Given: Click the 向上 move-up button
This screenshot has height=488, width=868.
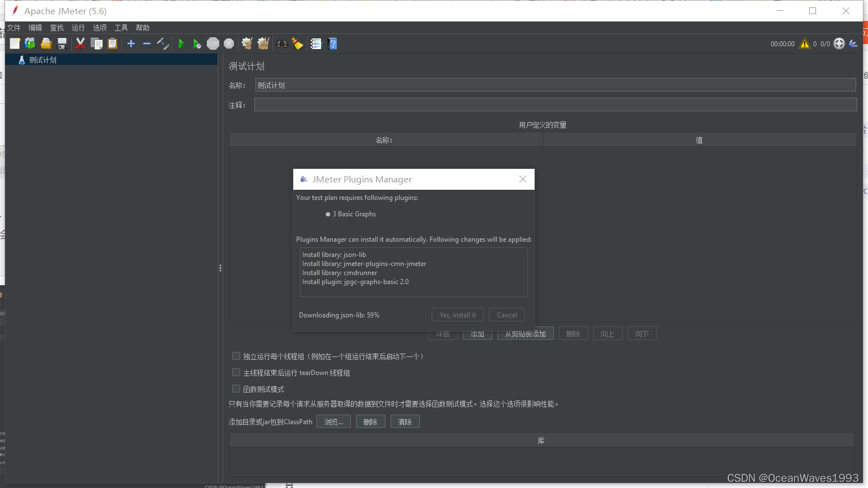Looking at the screenshot, I should [x=607, y=334].
